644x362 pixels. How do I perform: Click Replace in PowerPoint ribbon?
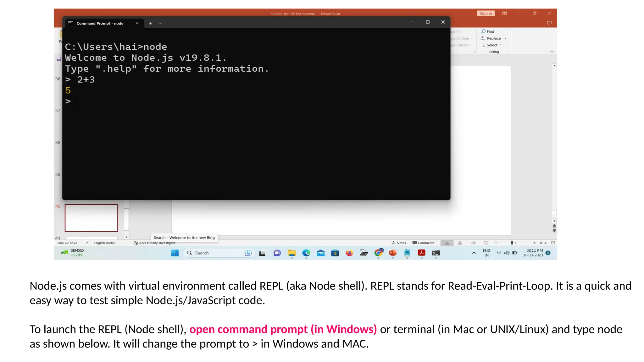tap(491, 38)
